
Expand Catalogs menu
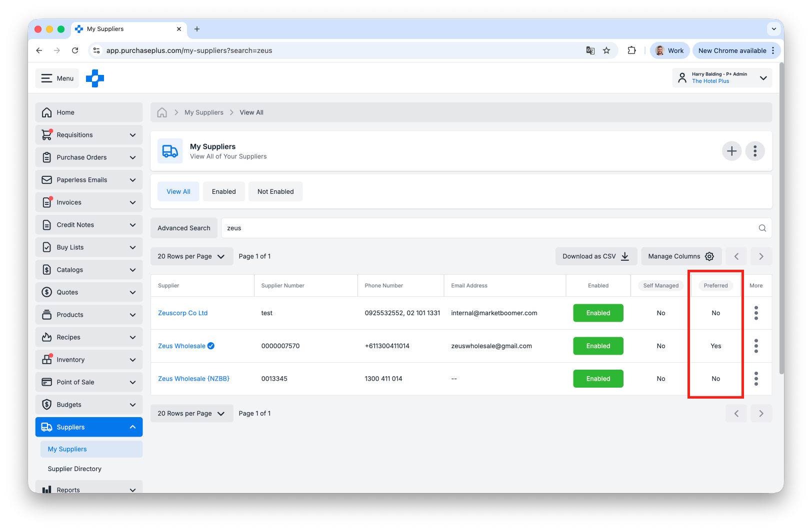89,270
